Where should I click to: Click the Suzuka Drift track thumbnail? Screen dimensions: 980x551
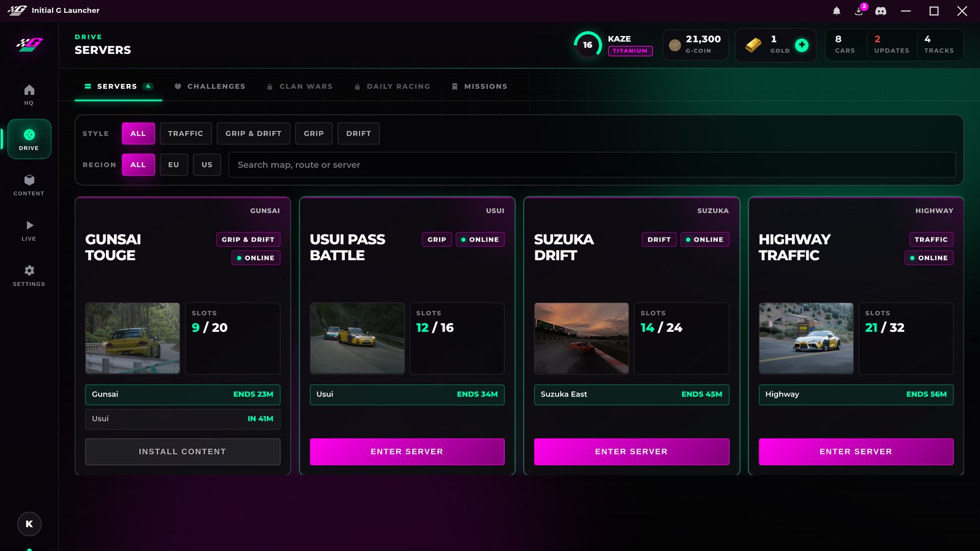pos(581,338)
